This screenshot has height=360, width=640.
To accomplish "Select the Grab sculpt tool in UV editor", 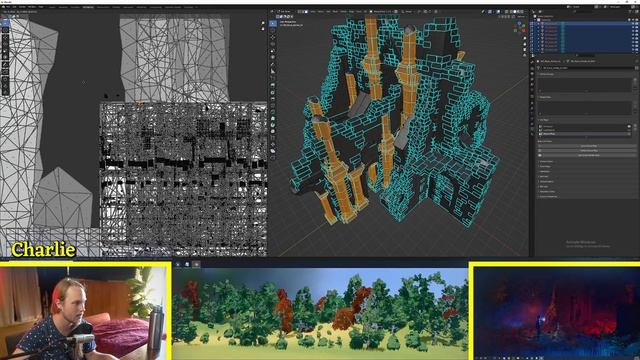I will click(5, 79).
